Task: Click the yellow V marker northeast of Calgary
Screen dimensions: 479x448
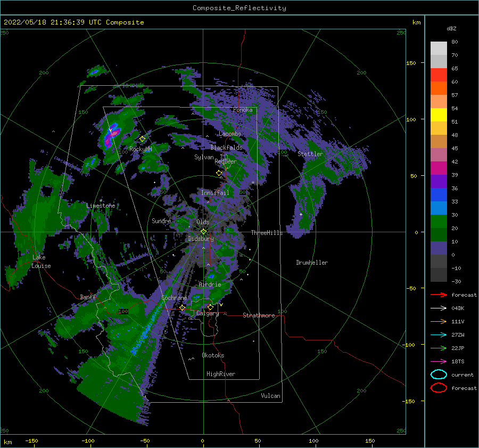Action: [x=221, y=305]
